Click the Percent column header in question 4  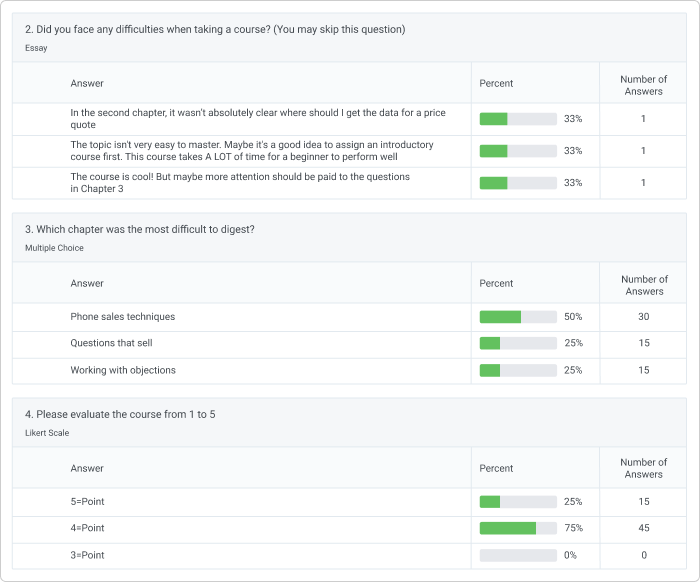point(496,468)
